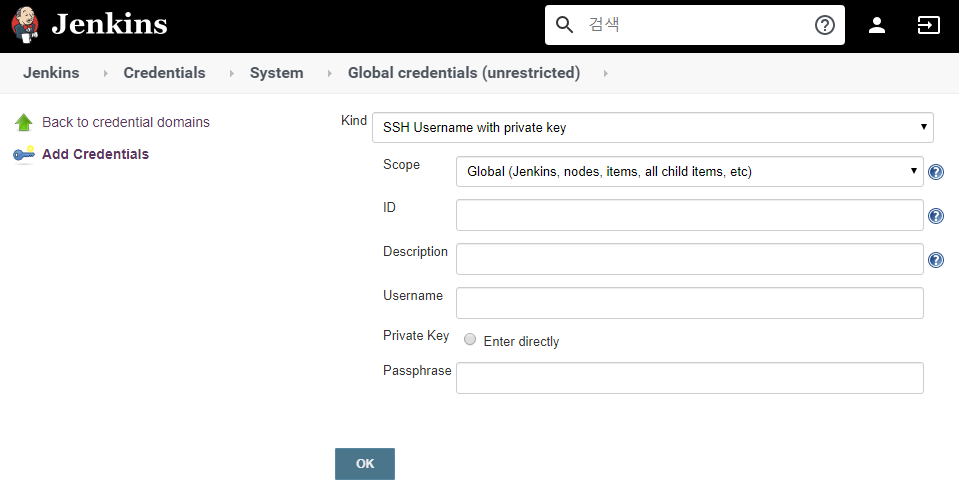Screen dimensions: 959x490
Task: Go back to credential domains link
Action: (x=126, y=122)
